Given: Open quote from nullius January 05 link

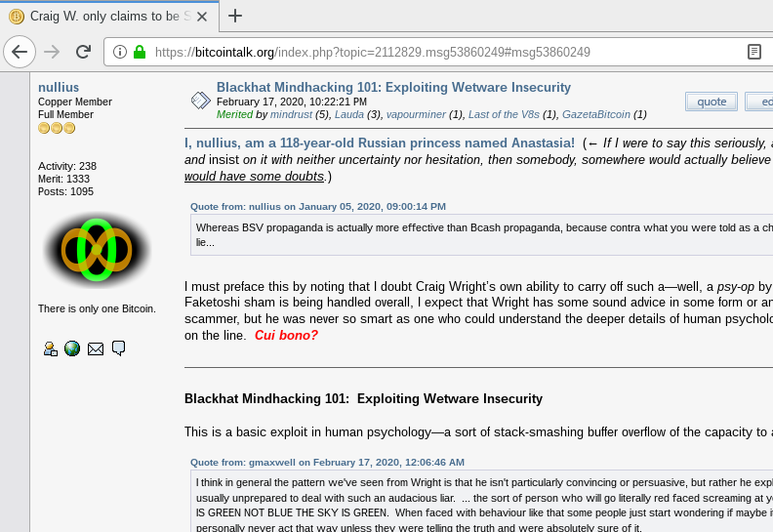Looking at the screenshot, I should click(x=318, y=207).
